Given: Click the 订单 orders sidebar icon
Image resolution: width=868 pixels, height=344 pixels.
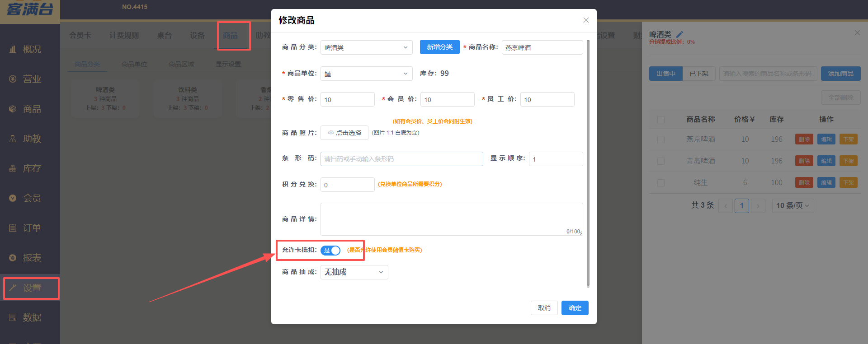Looking at the screenshot, I should (x=13, y=228).
